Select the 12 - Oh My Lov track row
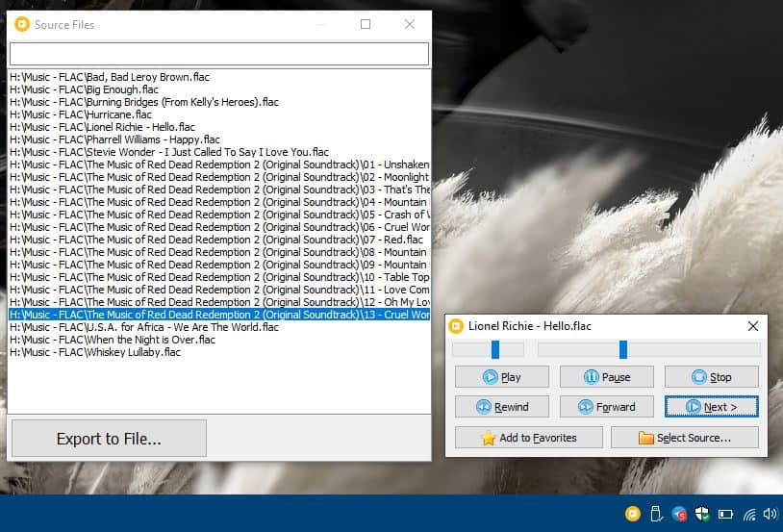This screenshot has width=783, height=532. 219,302
